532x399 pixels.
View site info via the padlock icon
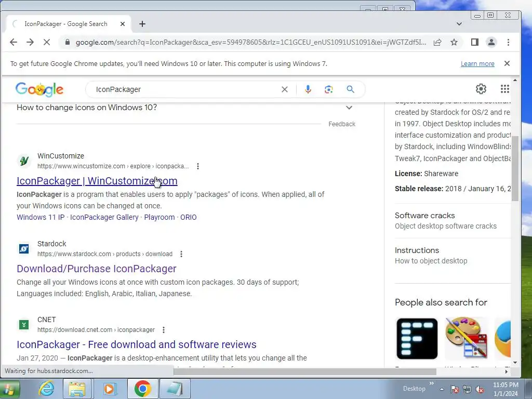point(68,42)
